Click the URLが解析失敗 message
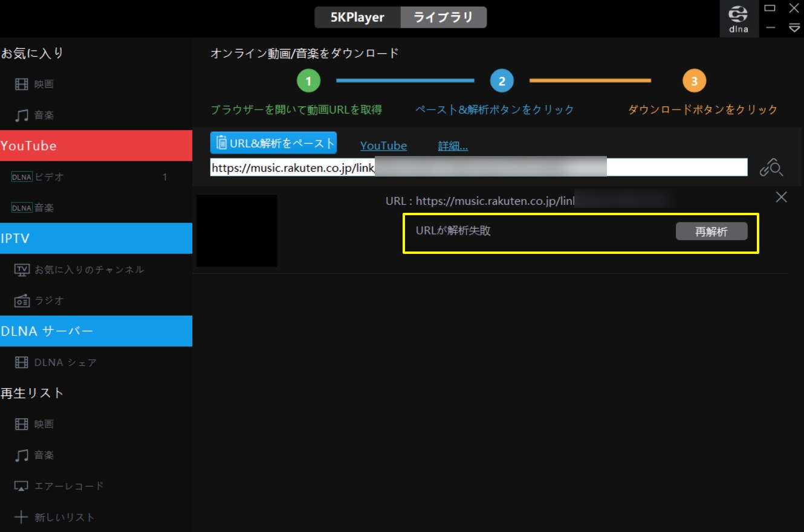The width and height of the screenshot is (804, 532). pyautogui.click(x=453, y=230)
